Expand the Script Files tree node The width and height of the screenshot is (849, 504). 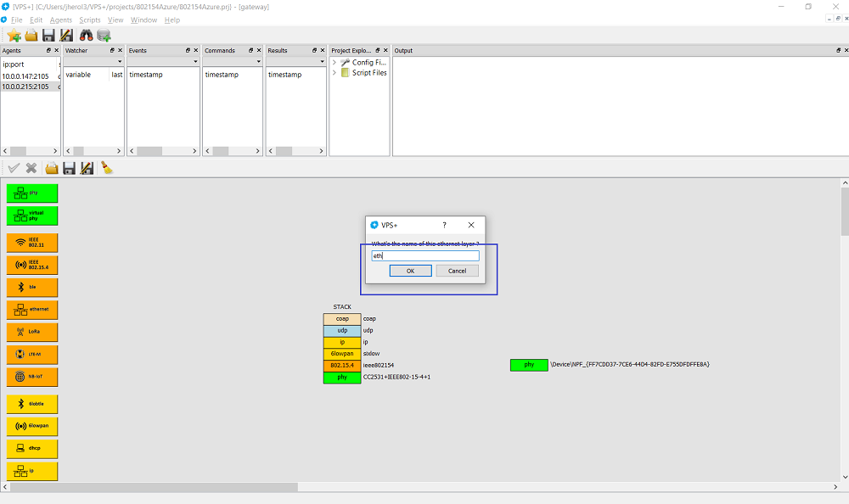coord(335,73)
